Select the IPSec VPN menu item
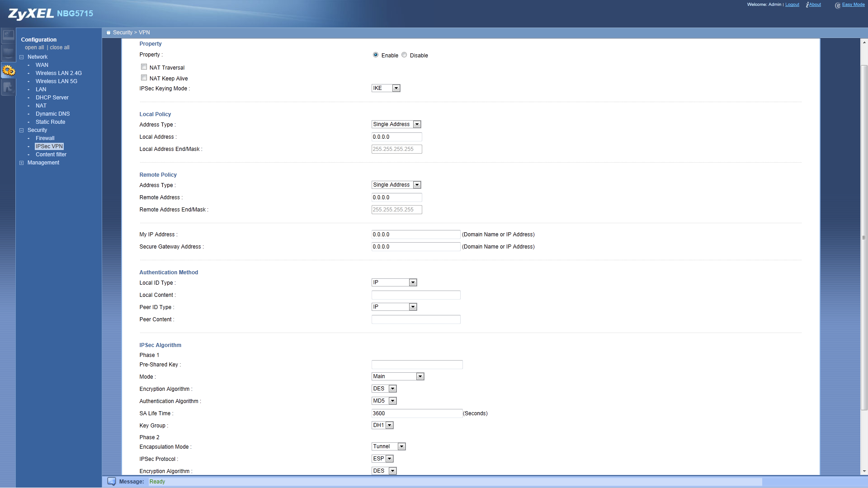Screen dimensions: 868x488 point(49,146)
